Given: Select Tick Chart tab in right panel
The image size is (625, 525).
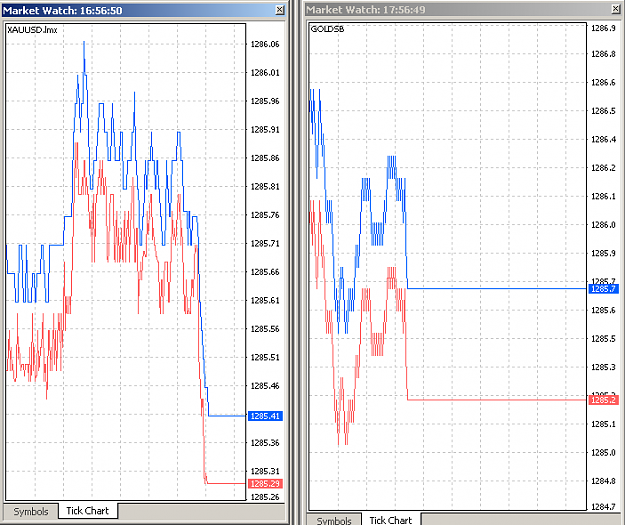Looking at the screenshot, I should (x=391, y=520).
